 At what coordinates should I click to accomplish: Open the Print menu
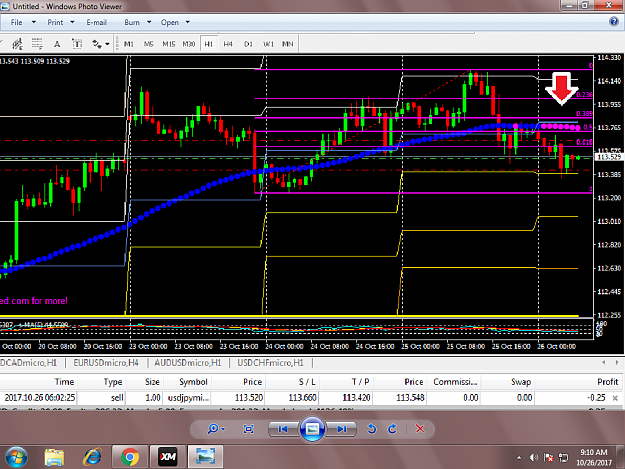pyautogui.click(x=55, y=22)
